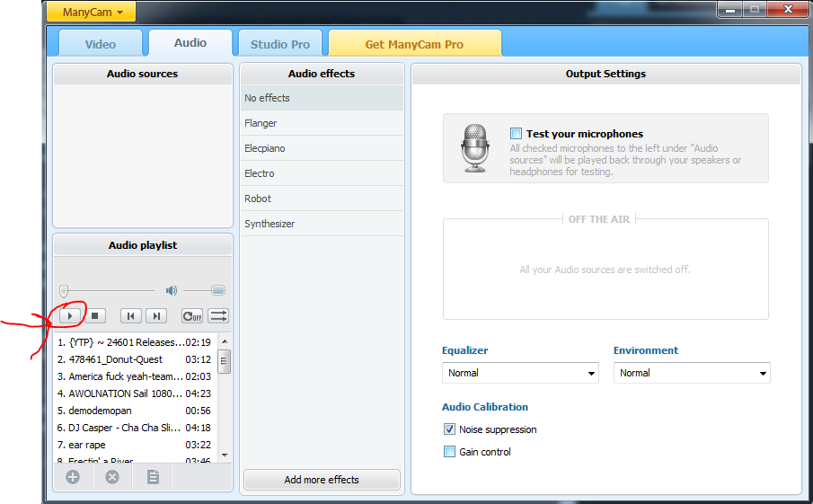Viewport: 813px width, 504px height.
Task: Enable Test your microphones checkbox
Action: (x=516, y=134)
